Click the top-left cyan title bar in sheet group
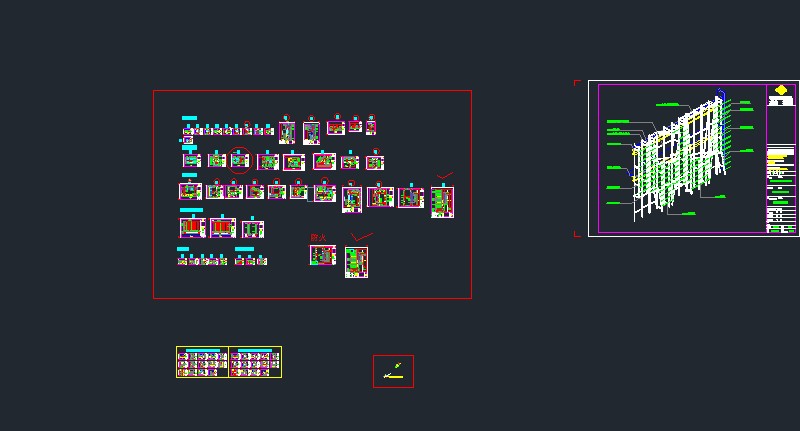This screenshot has height=431, width=800. pyautogui.click(x=189, y=118)
